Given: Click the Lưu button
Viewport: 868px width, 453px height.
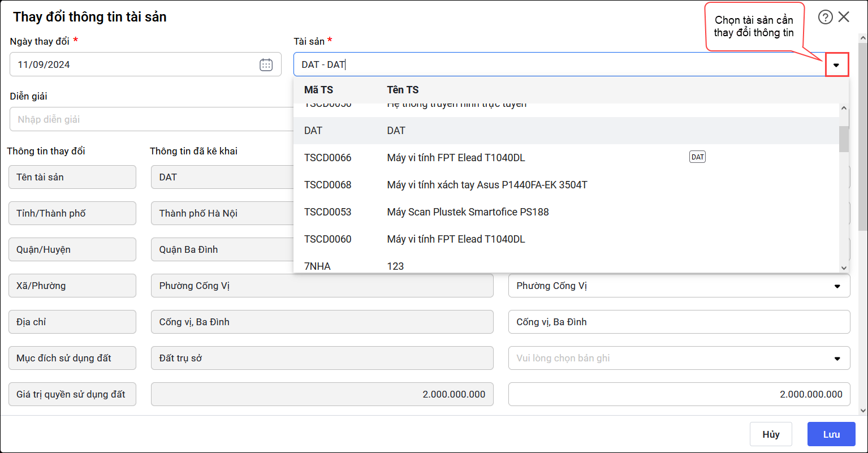Looking at the screenshot, I should pyautogui.click(x=831, y=434).
